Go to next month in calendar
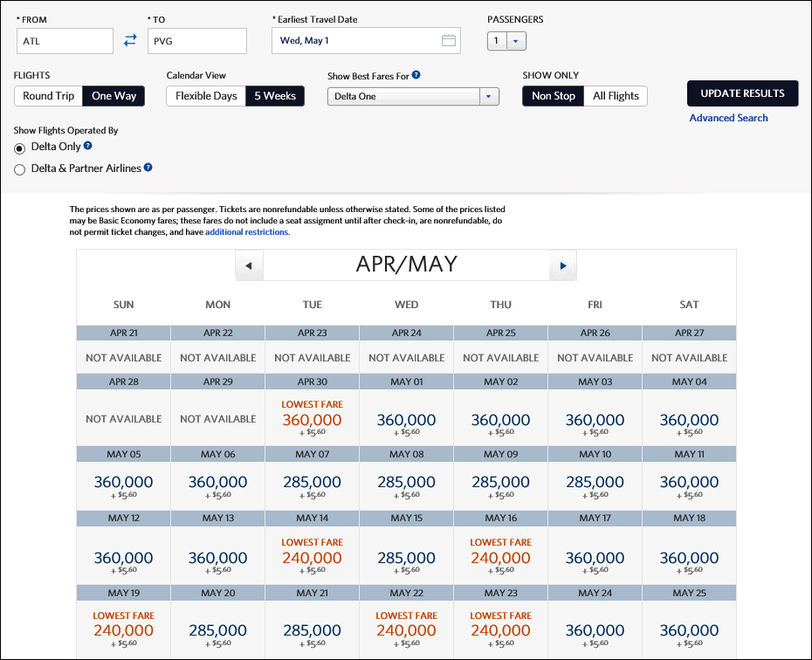Viewport: 812px width, 660px height. pyautogui.click(x=563, y=265)
